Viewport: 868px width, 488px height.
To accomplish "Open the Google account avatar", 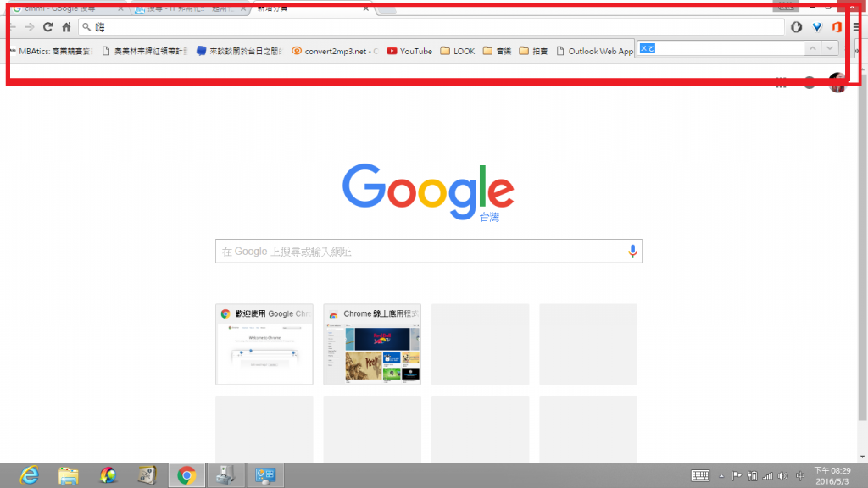I will tap(837, 83).
